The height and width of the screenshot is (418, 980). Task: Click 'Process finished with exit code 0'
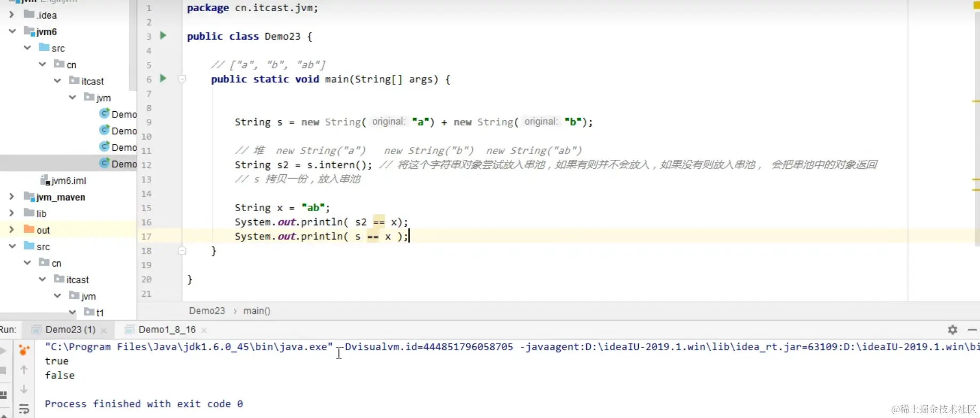[144, 404]
